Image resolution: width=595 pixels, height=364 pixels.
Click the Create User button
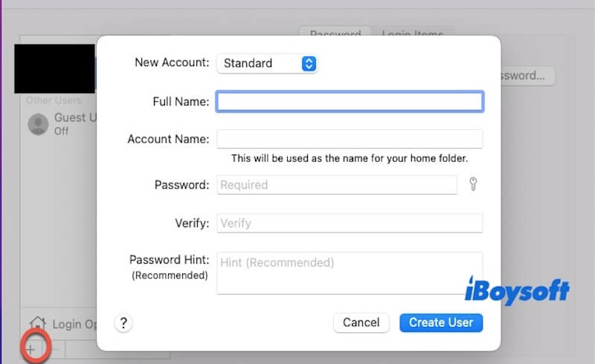click(441, 322)
